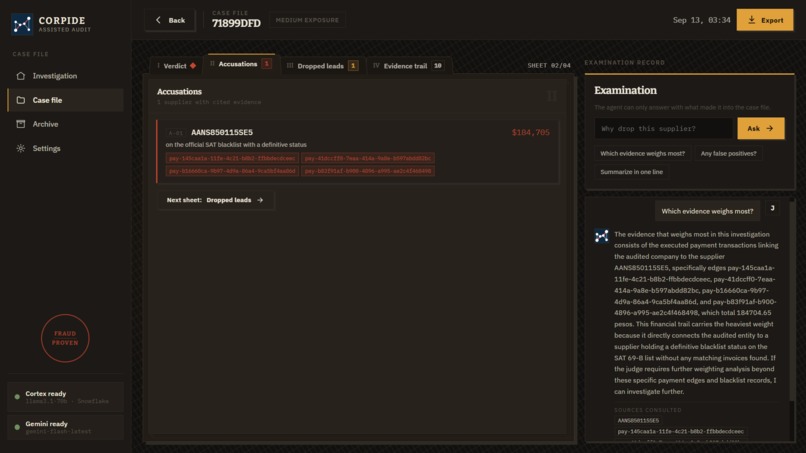
Task: Click the arrow icon on Ask
Action: [770, 129]
